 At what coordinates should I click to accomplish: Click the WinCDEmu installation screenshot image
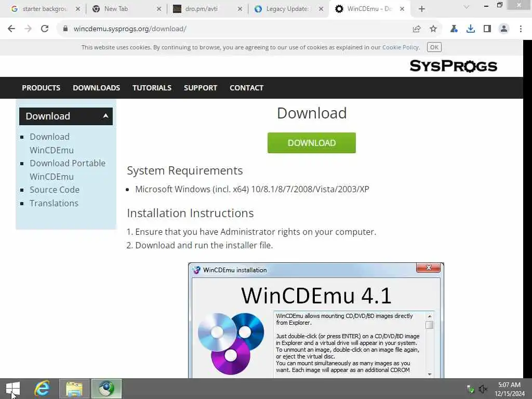point(316,320)
